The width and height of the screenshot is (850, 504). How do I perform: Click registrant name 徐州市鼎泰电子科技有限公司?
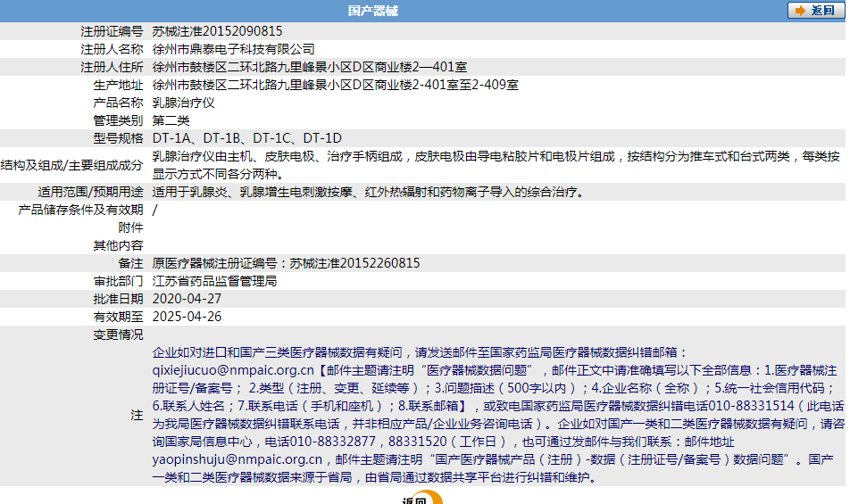pyautogui.click(x=234, y=49)
